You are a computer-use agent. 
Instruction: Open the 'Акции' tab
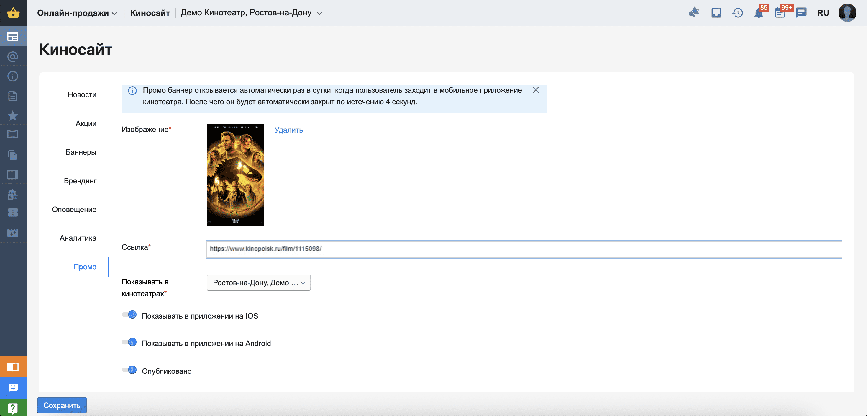(x=86, y=123)
